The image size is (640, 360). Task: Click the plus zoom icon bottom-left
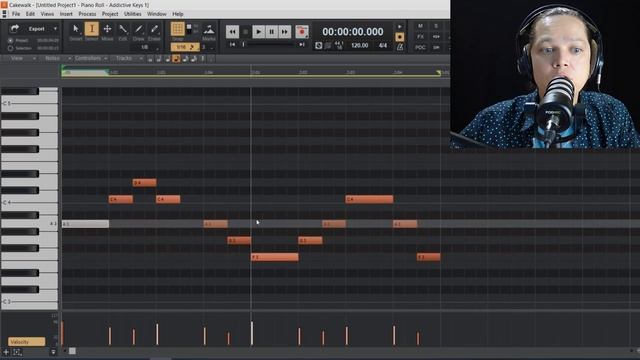[6, 352]
